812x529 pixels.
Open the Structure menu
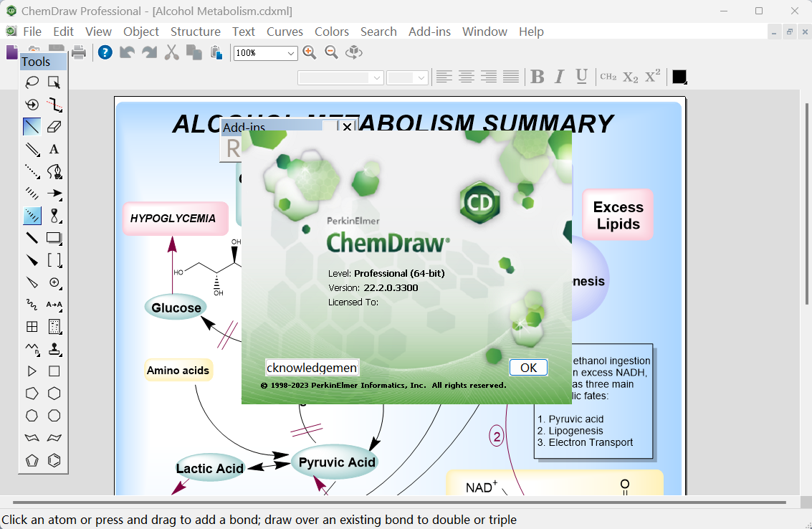(195, 32)
